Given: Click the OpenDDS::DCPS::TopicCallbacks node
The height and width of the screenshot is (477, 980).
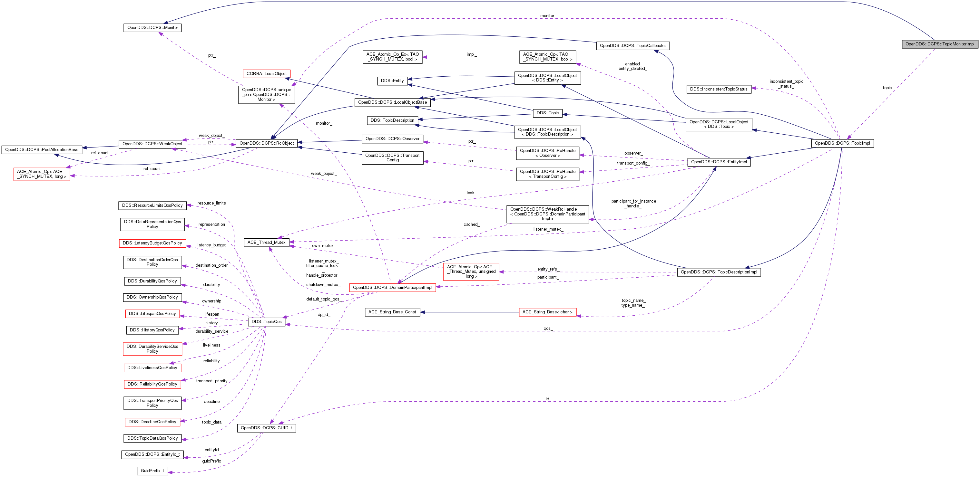Looking at the screenshot, I should coord(633,46).
